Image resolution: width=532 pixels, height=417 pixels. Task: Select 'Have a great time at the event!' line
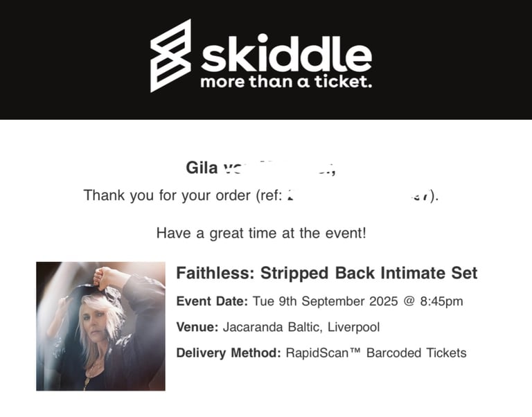click(261, 233)
